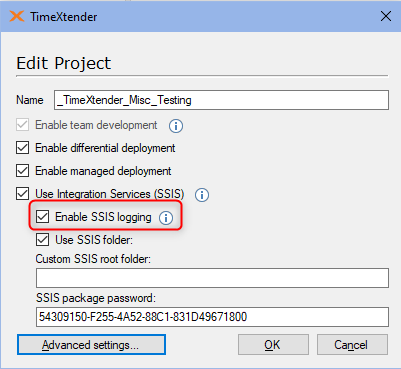Toggle Use Integration Services (SSIS) checkbox
Image resolution: width=401 pixels, height=369 pixels.
click(23, 194)
